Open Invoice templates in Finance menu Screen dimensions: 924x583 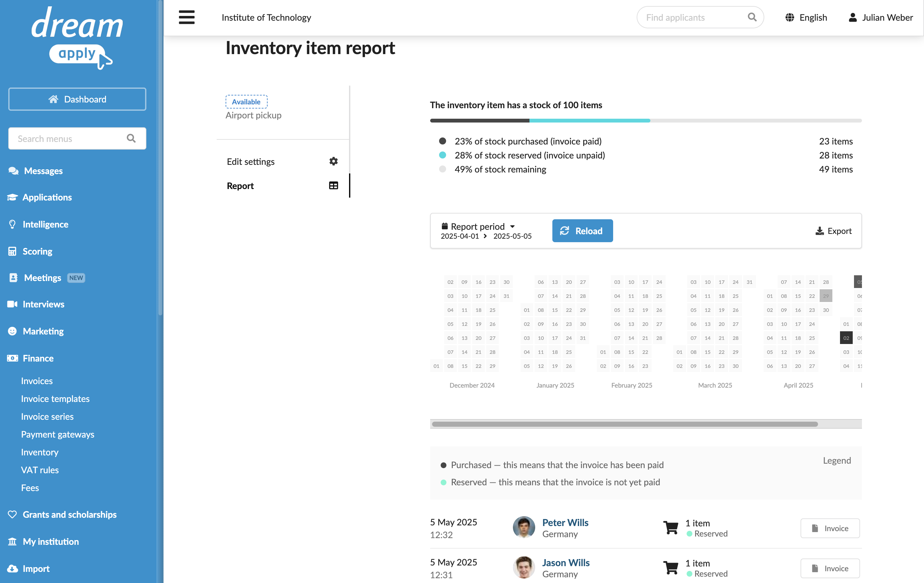coord(55,399)
